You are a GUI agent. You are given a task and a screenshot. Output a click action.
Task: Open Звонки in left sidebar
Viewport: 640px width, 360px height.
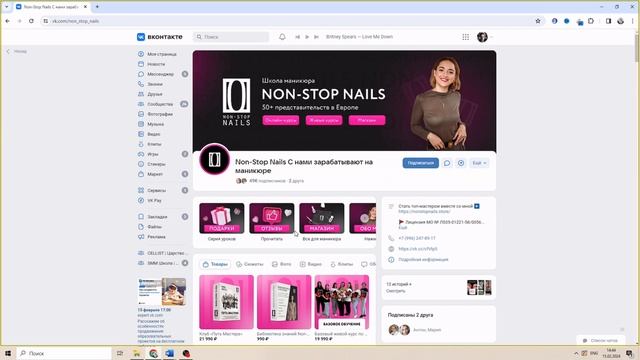pos(155,84)
